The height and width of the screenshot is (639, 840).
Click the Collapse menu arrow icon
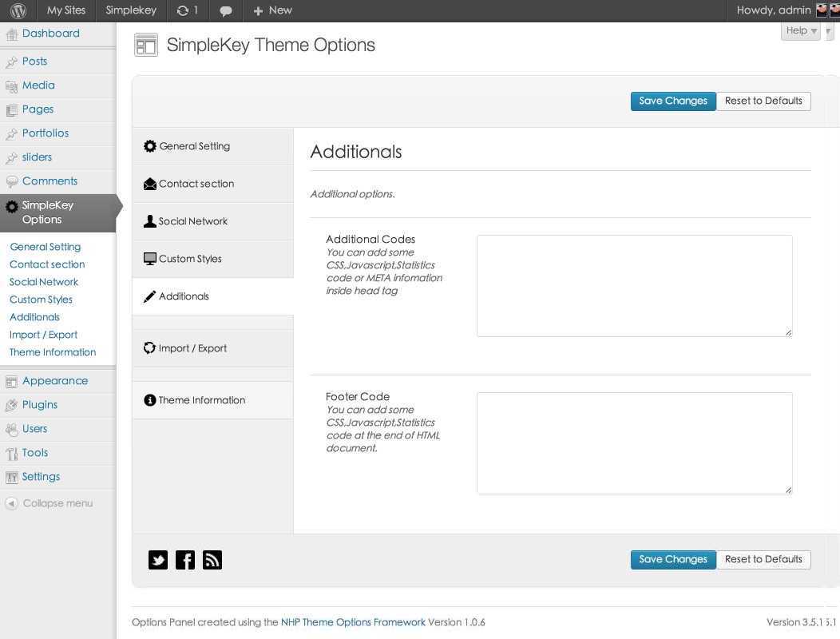11,503
